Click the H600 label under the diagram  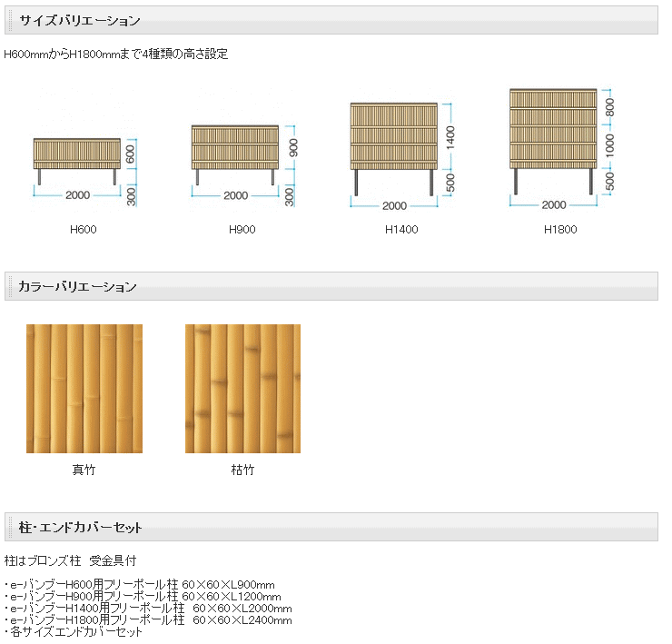(84, 230)
